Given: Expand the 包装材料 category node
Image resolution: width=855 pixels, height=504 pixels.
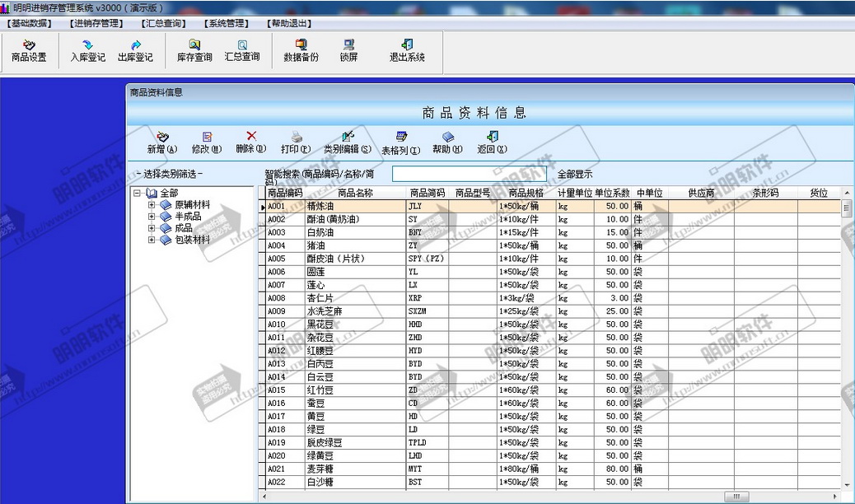Looking at the screenshot, I should [152, 240].
